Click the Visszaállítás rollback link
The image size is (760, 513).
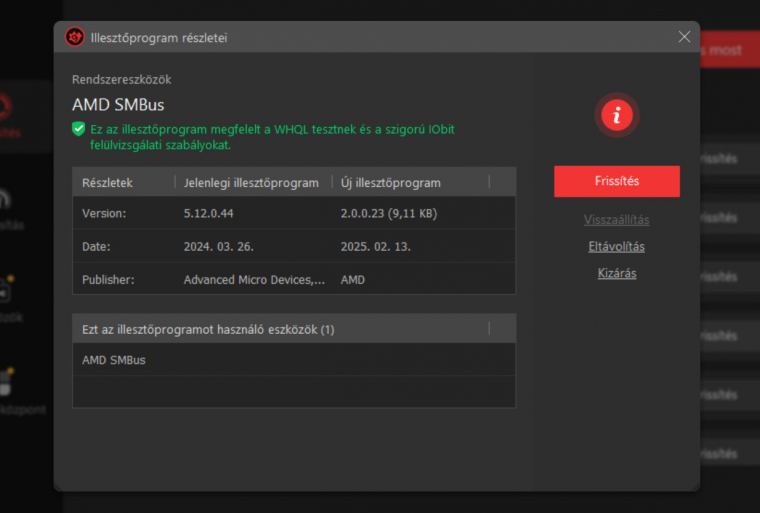click(617, 220)
